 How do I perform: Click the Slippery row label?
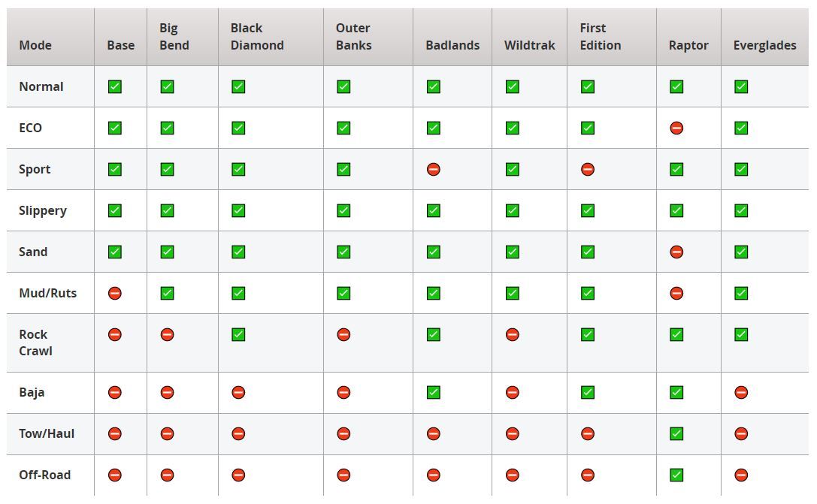[43, 211]
